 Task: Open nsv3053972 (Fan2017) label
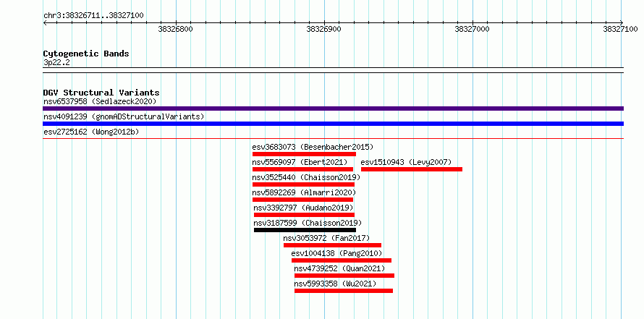point(326,238)
